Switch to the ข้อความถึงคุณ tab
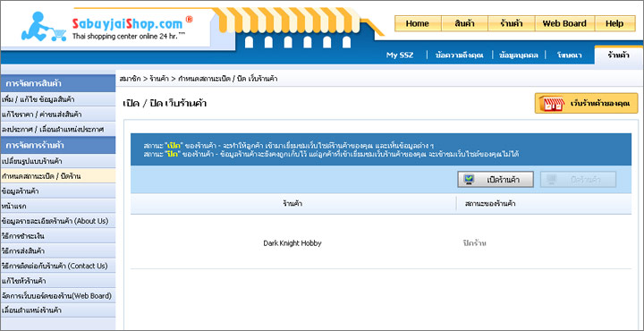 click(459, 55)
